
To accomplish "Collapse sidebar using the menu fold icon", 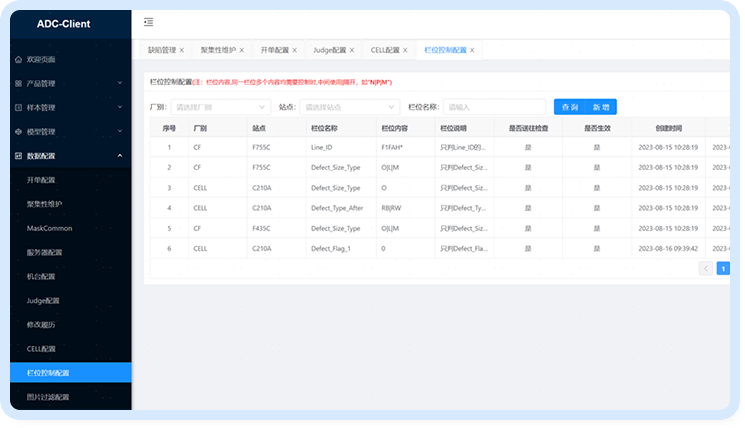I will (149, 22).
